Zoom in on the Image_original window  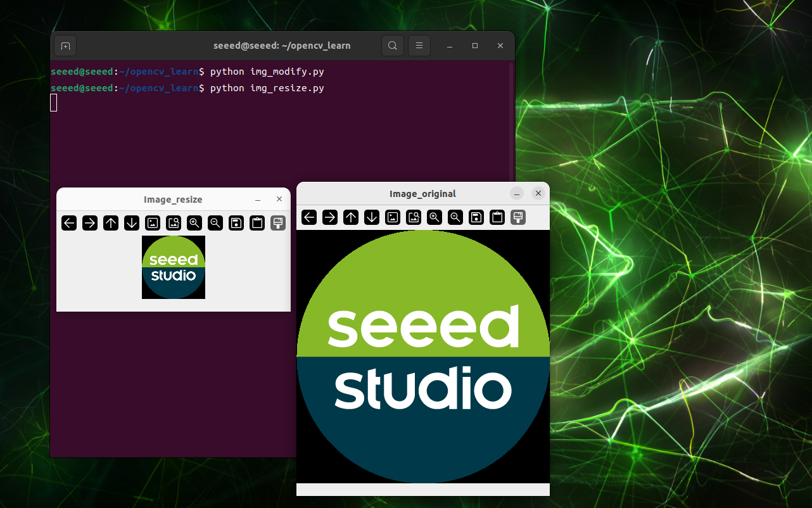[435, 218]
